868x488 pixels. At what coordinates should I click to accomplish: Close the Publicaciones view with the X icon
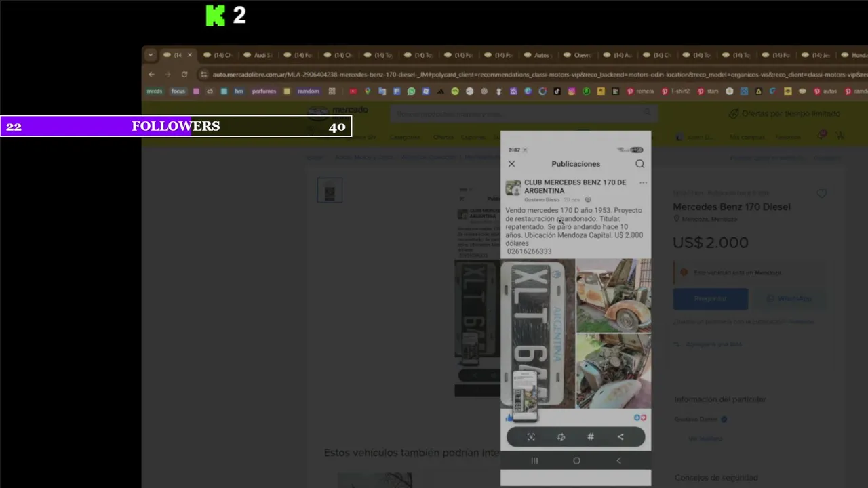pos(512,164)
